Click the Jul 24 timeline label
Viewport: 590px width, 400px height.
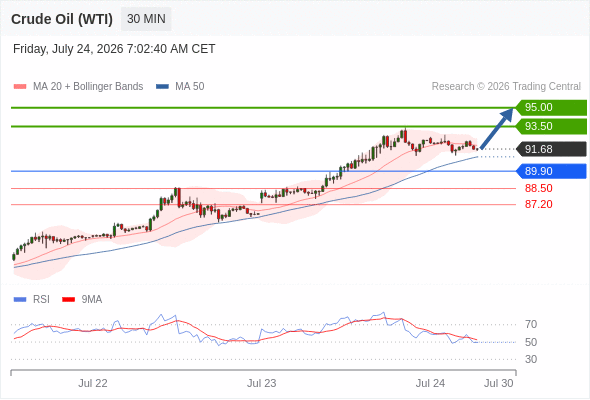pyautogui.click(x=430, y=383)
